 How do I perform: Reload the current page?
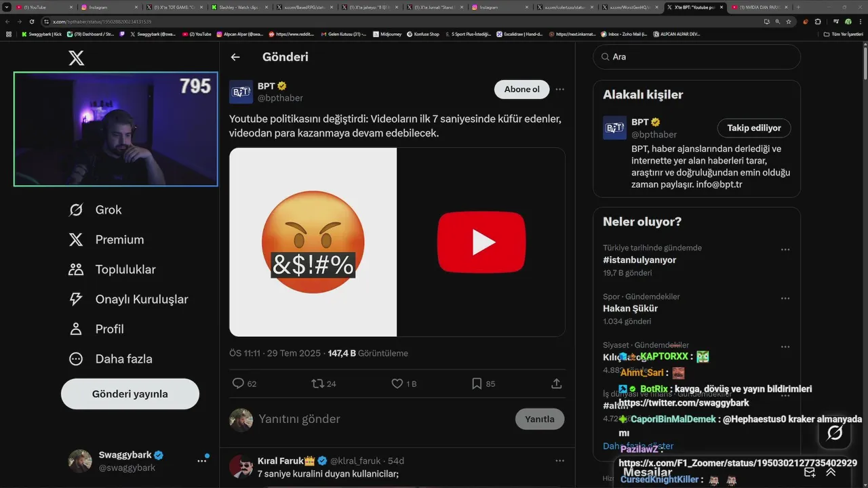(31, 22)
